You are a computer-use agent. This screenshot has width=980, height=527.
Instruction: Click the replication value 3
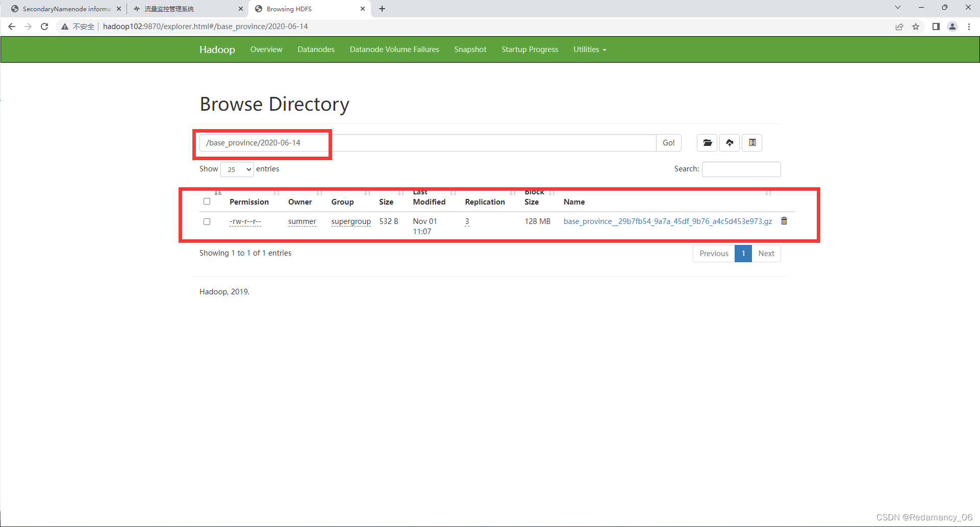tap(467, 221)
